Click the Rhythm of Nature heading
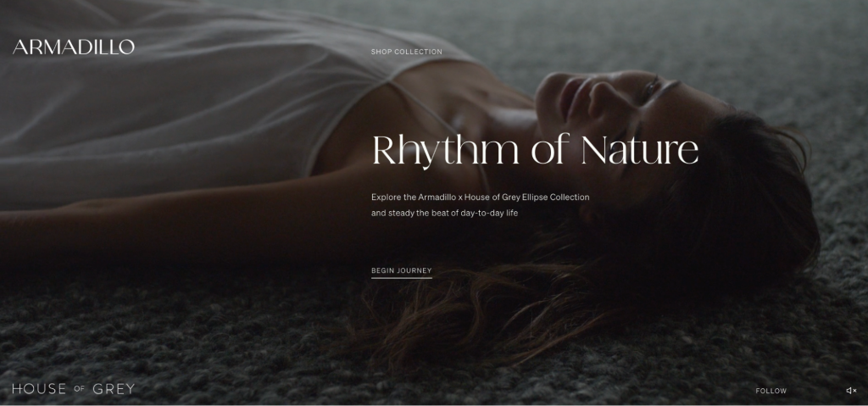Viewport: 868px width, 406px height. pos(535,149)
